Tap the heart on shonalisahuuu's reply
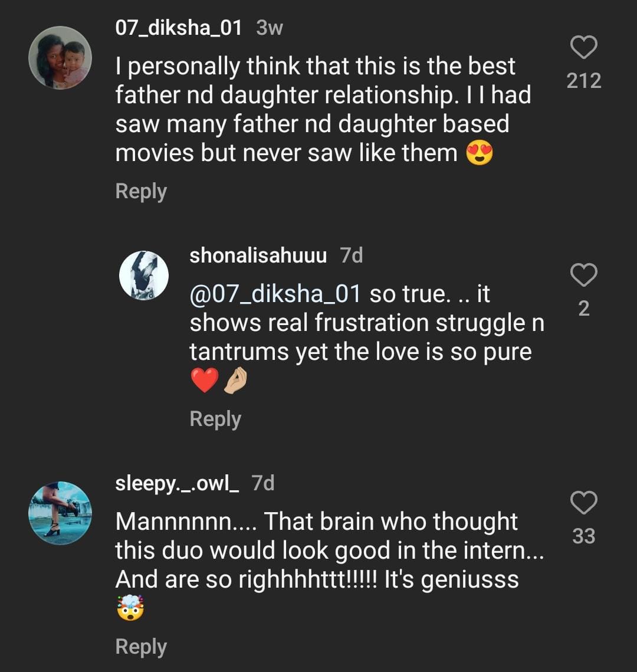This screenshot has height=672, width=637. coord(584,274)
